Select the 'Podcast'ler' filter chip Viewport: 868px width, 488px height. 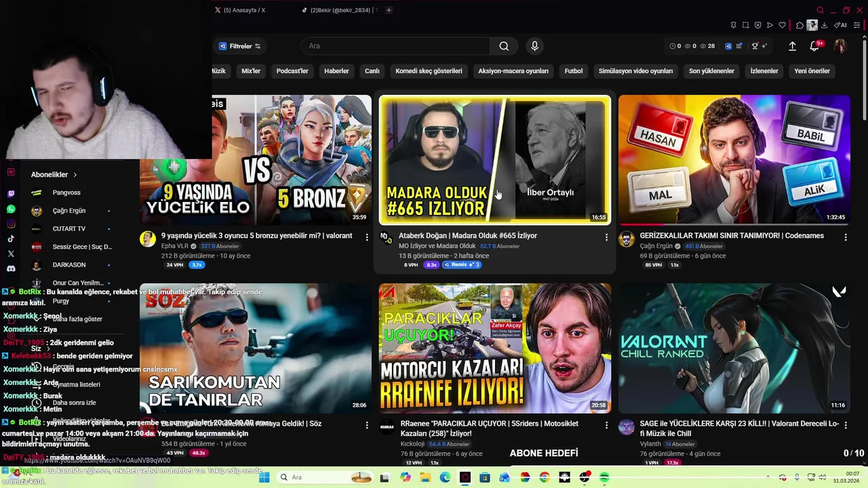(292, 70)
